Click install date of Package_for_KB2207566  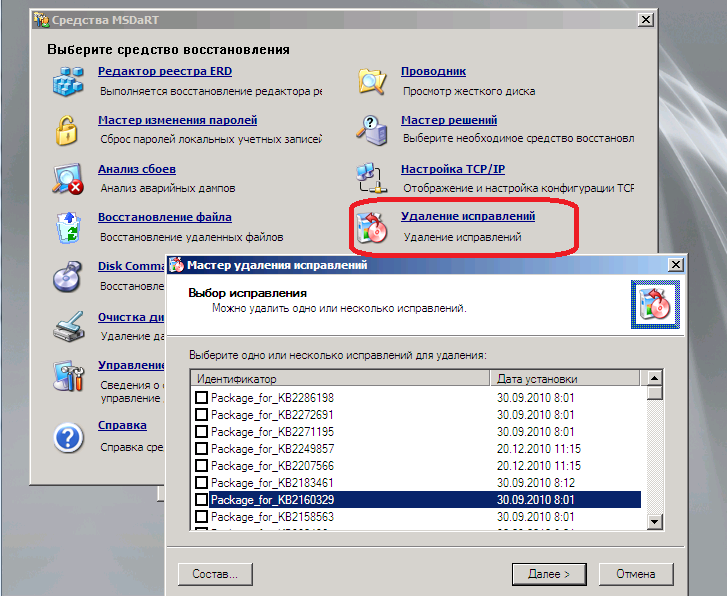(539, 466)
